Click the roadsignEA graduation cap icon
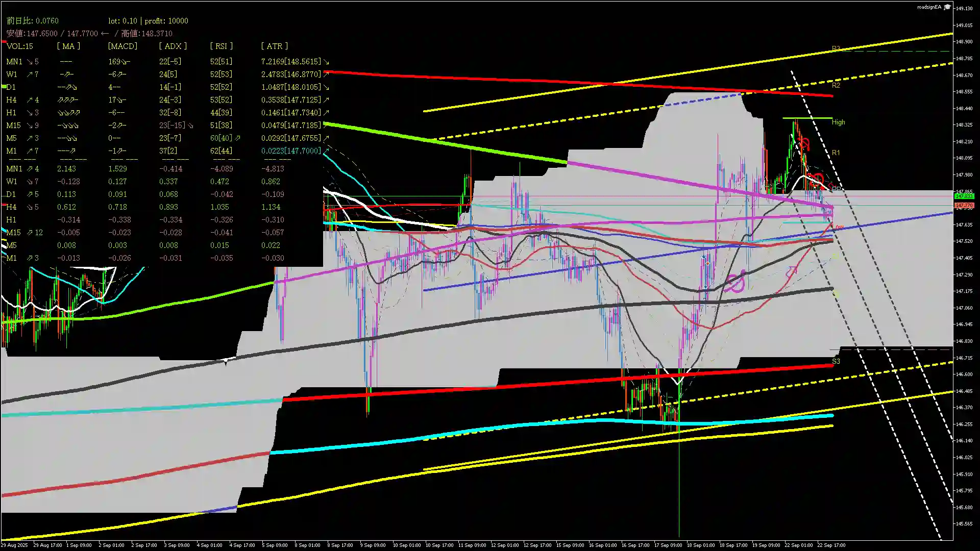Screen dimensions: 980x551 click(947, 7)
